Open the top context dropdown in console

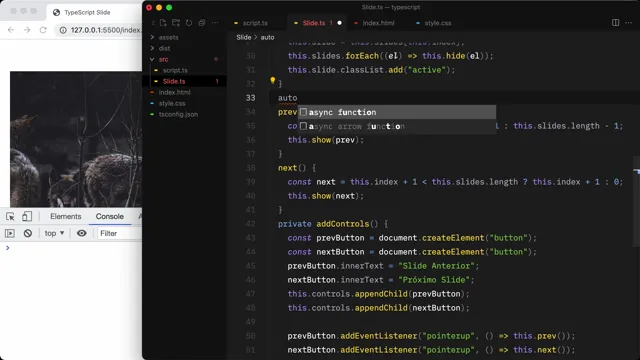(x=54, y=233)
